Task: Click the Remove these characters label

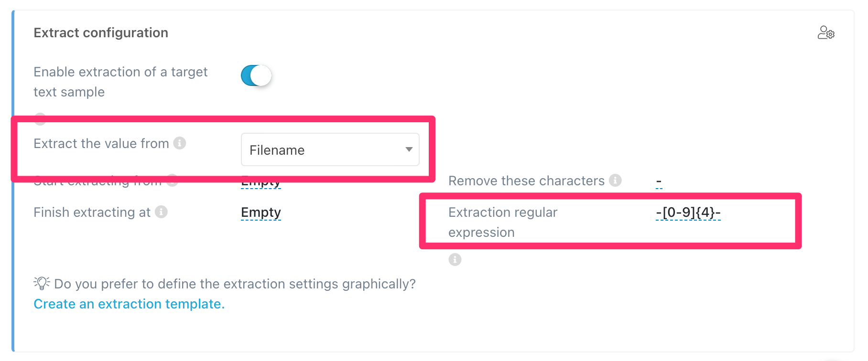Action: (526, 180)
